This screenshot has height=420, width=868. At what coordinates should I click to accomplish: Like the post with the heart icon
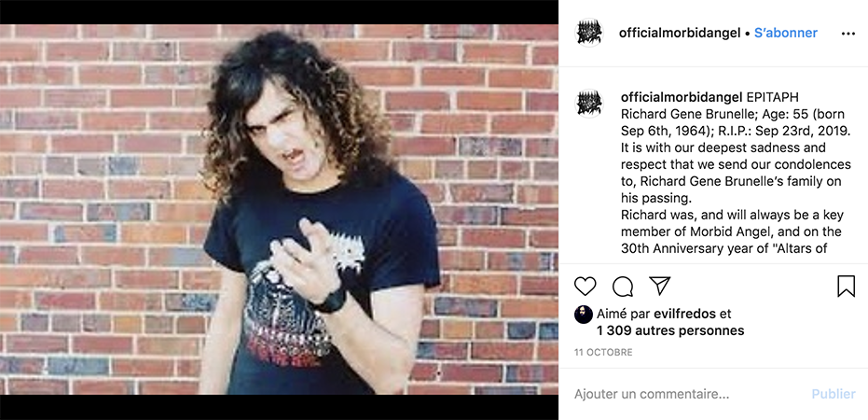click(585, 286)
